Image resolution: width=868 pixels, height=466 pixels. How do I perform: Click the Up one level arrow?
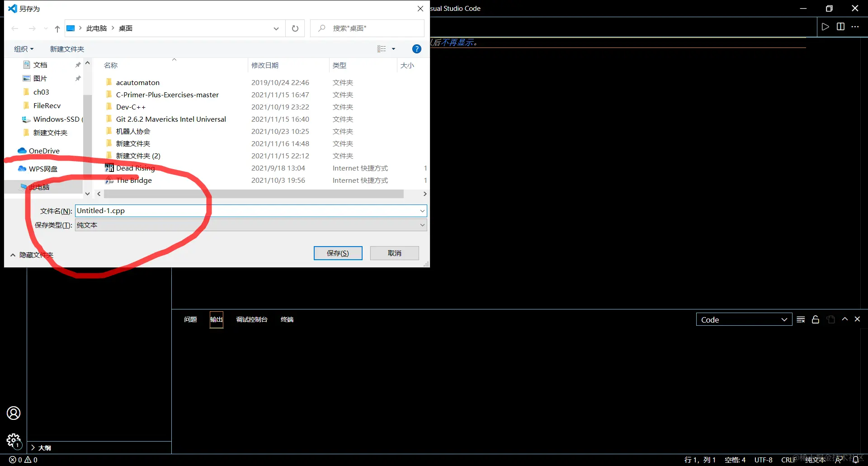tap(57, 29)
